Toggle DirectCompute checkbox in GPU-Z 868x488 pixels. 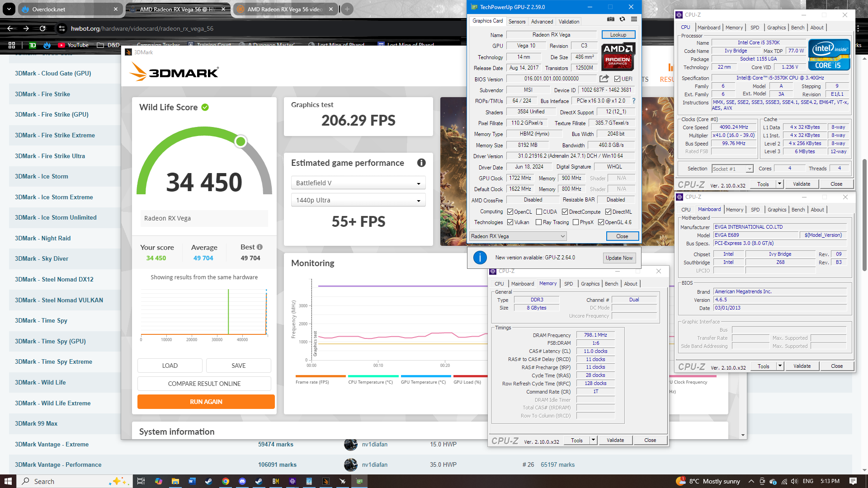tap(565, 212)
